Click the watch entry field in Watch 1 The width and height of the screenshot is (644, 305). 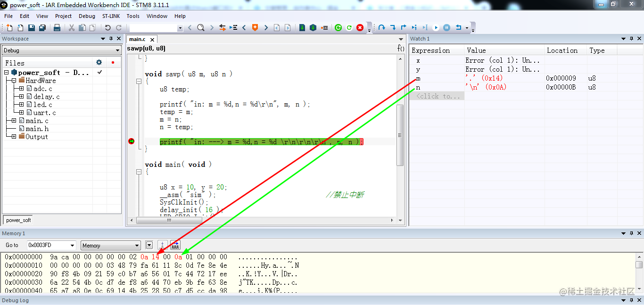click(437, 96)
